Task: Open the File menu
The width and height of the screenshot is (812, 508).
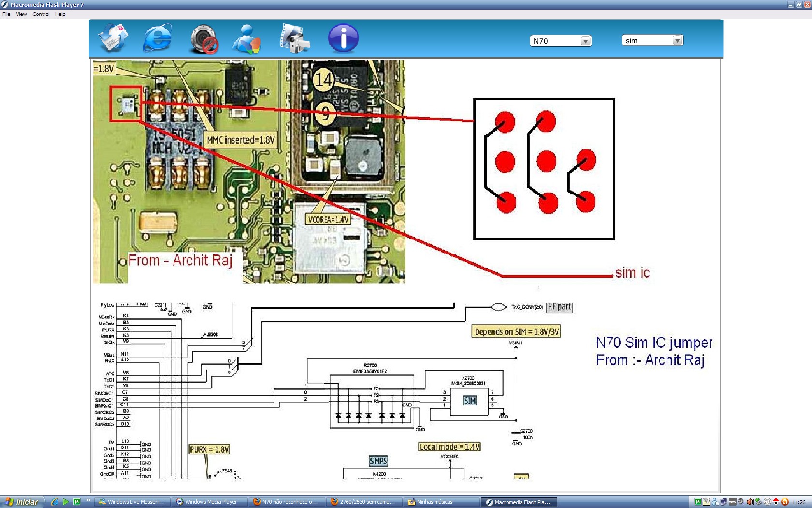Action: (6, 14)
